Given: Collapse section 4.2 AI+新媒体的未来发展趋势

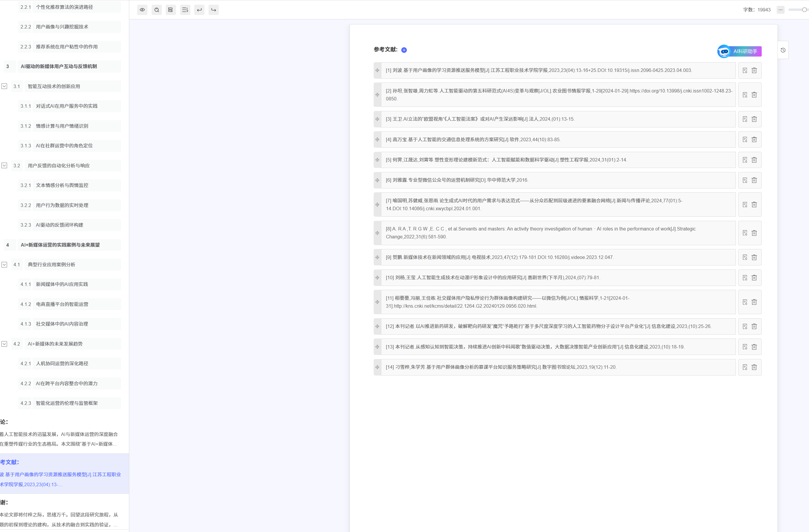Looking at the screenshot, I should 4,344.
